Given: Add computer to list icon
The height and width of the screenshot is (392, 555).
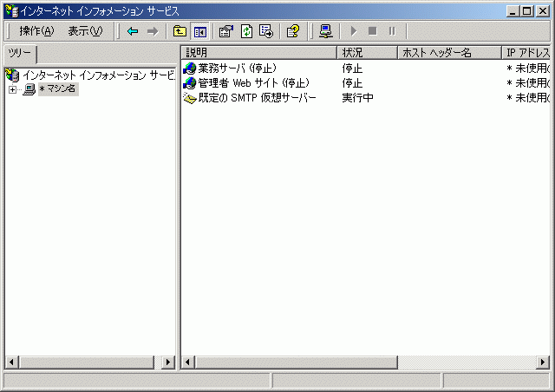Looking at the screenshot, I should click(x=326, y=31).
